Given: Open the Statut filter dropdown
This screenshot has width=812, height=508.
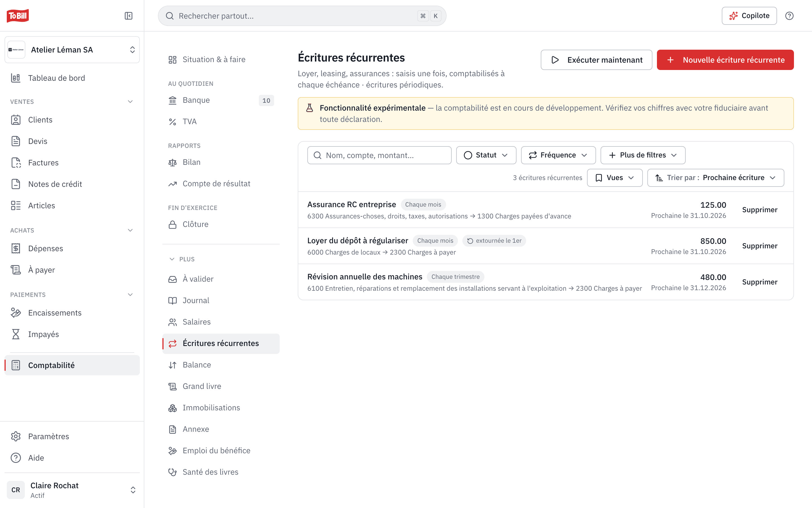Looking at the screenshot, I should (486, 155).
